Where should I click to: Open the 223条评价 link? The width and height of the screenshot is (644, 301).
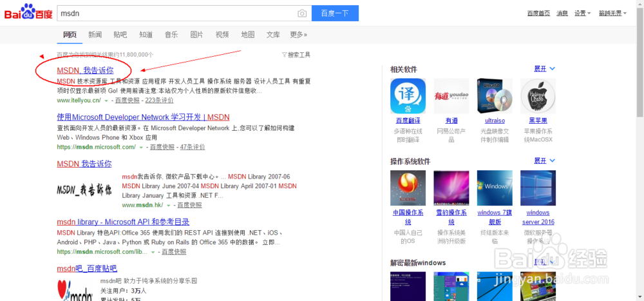click(159, 101)
